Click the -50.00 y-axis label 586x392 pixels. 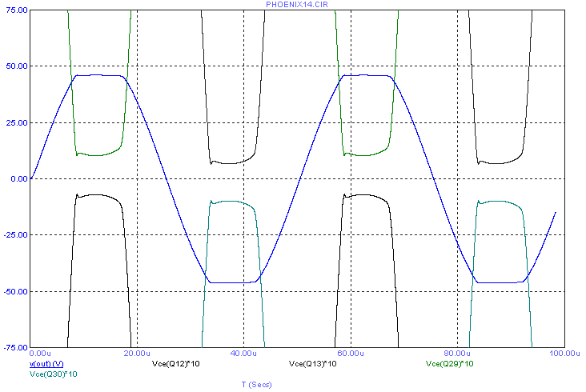16,291
